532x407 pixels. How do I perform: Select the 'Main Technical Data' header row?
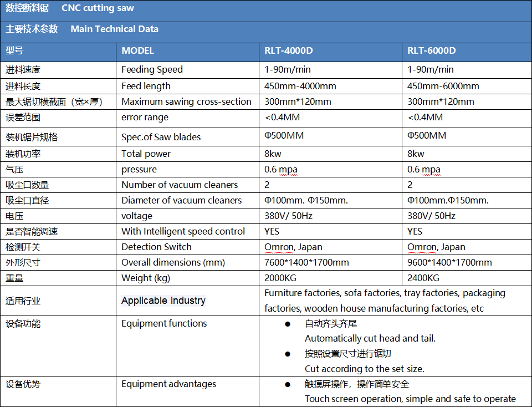point(266,32)
